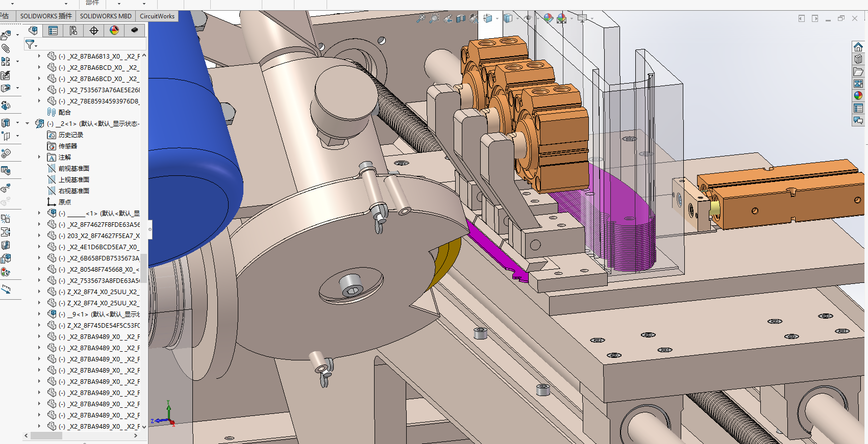Viewport: 868px width, 444px height.
Task: Click horizontal scrollbar of feature tree
Action: pos(46,436)
